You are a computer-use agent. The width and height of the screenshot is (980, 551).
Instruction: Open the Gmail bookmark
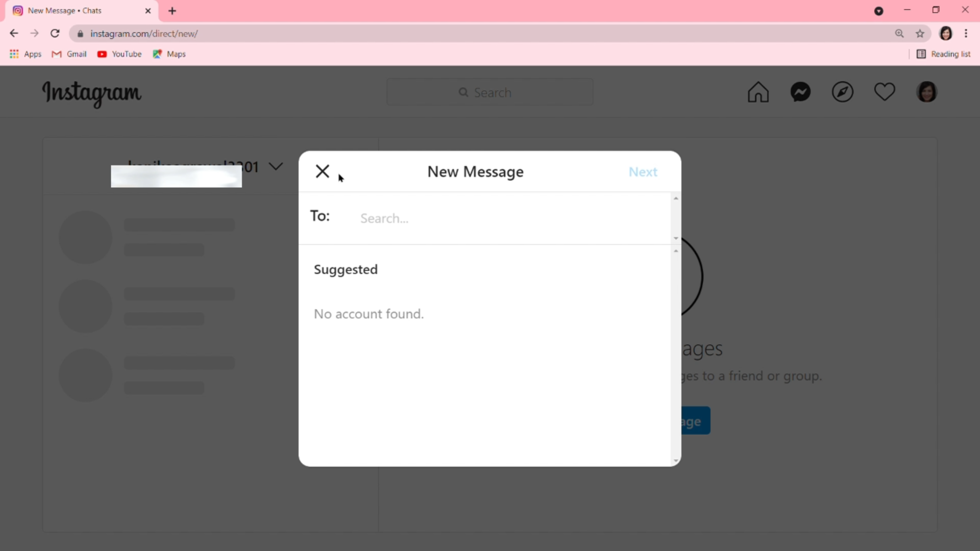pos(69,54)
